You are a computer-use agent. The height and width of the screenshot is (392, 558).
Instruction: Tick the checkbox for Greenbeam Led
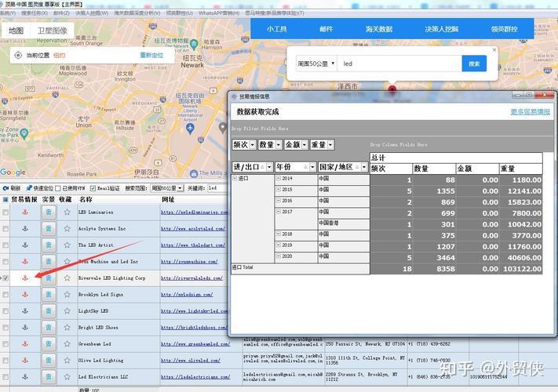[x=5, y=343]
